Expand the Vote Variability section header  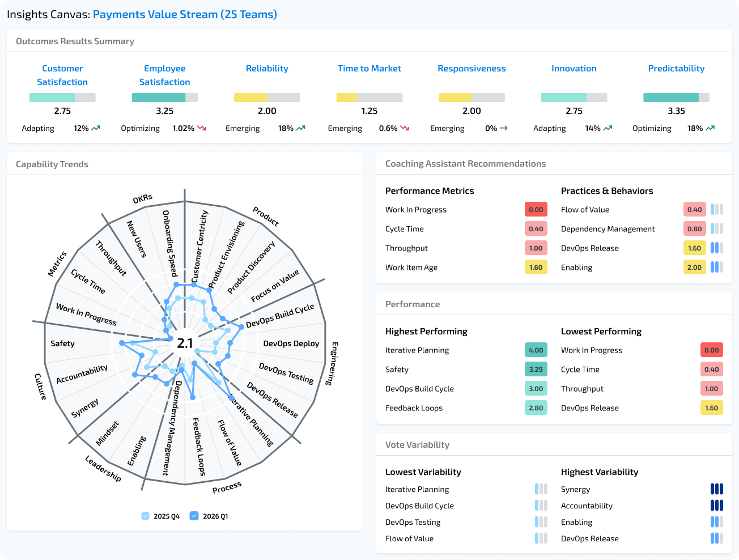[418, 444]
